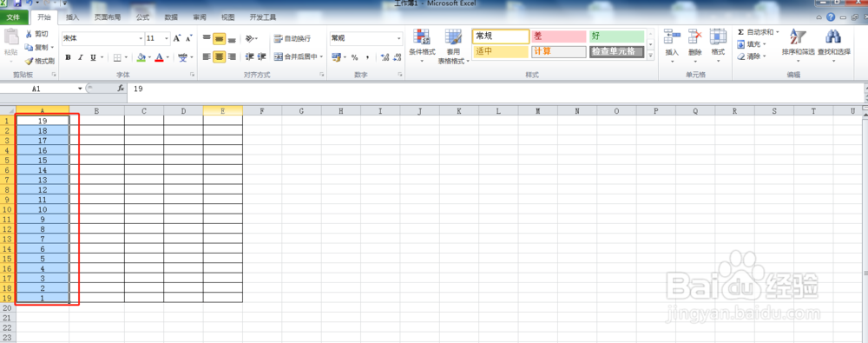Toggle italic formatting (I)
This screenshot has width=868, height=343.
[x=80, y=57]
